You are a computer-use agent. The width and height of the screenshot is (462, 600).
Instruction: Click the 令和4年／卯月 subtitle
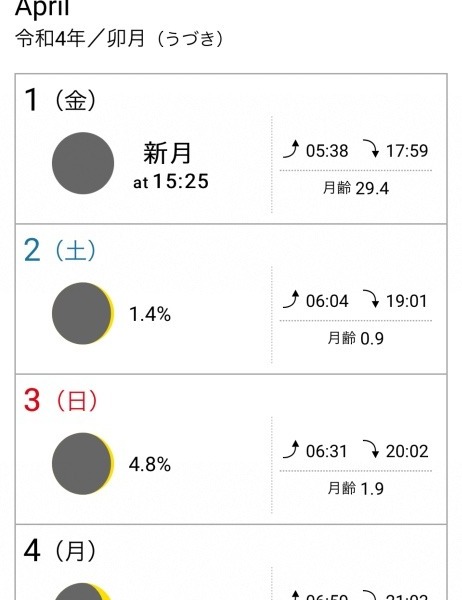[119, 39]
